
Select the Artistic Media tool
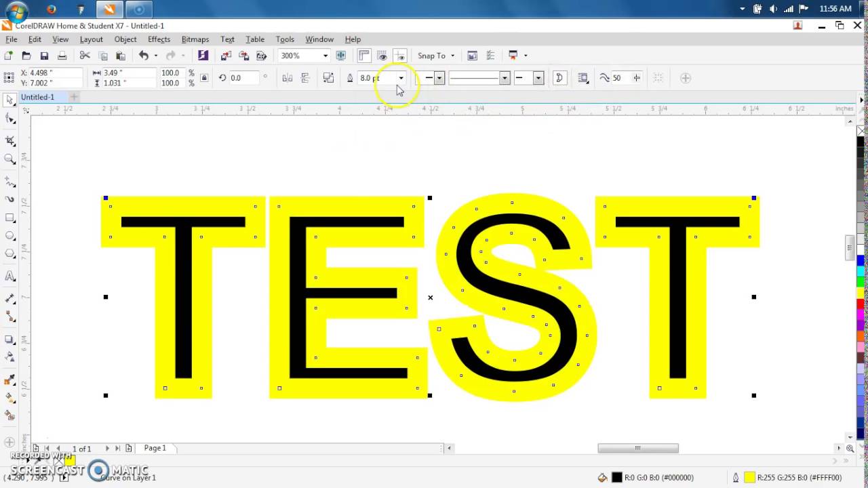pyautogui.click(x=9, y=199)
